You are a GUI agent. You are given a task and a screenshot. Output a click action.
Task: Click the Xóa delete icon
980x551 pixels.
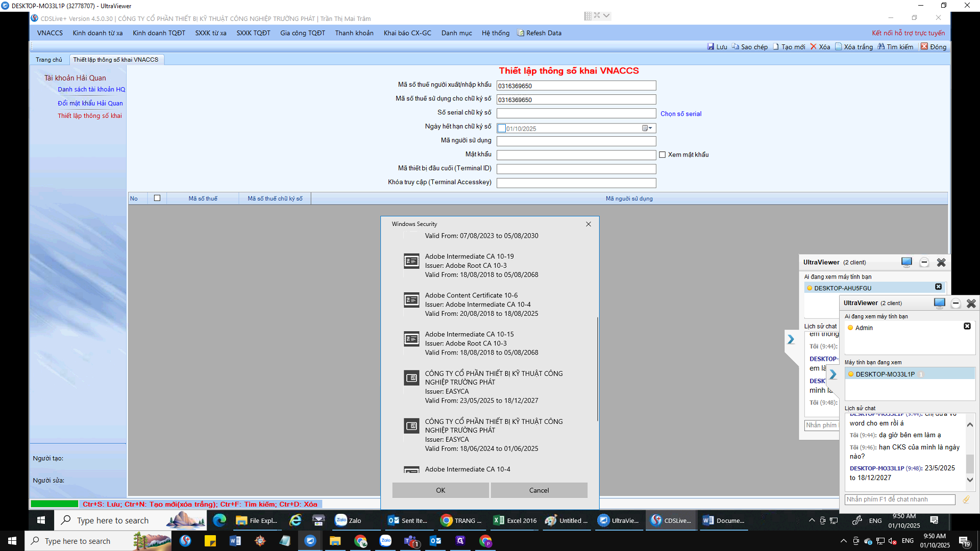814,46
